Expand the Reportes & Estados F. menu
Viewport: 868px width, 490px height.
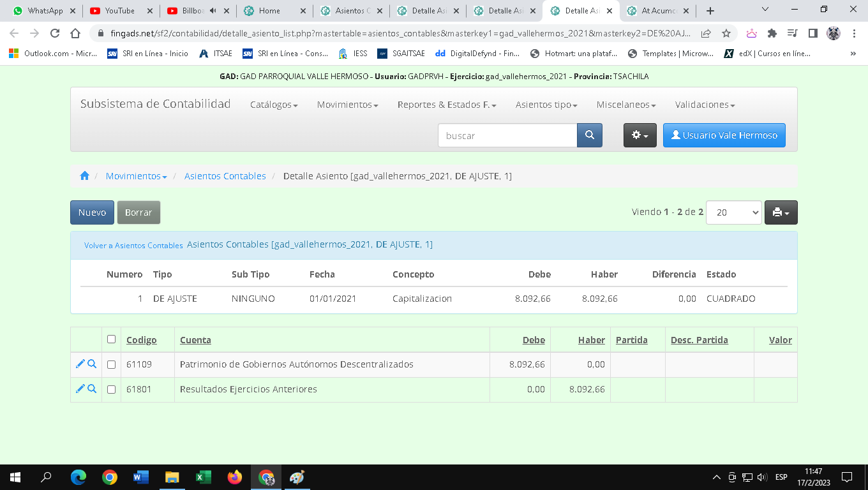coord(446,105)
